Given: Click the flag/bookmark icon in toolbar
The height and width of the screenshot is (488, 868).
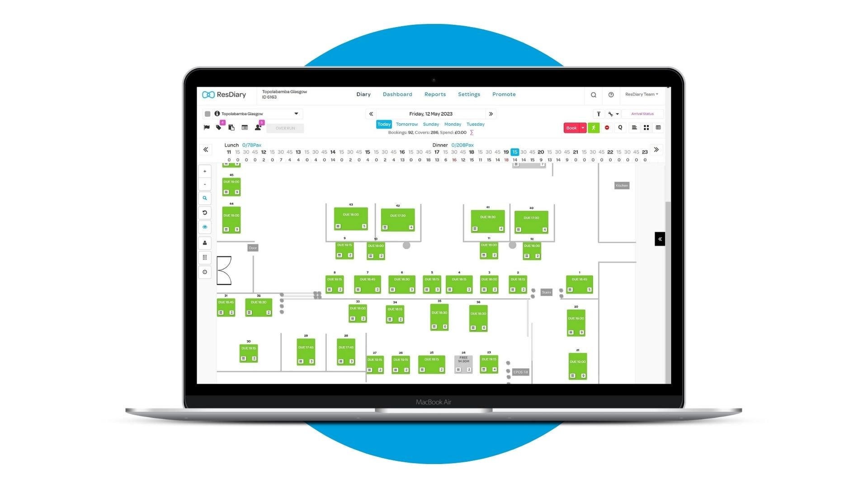Looking at the screenshot, I should (x=207, y=127).
